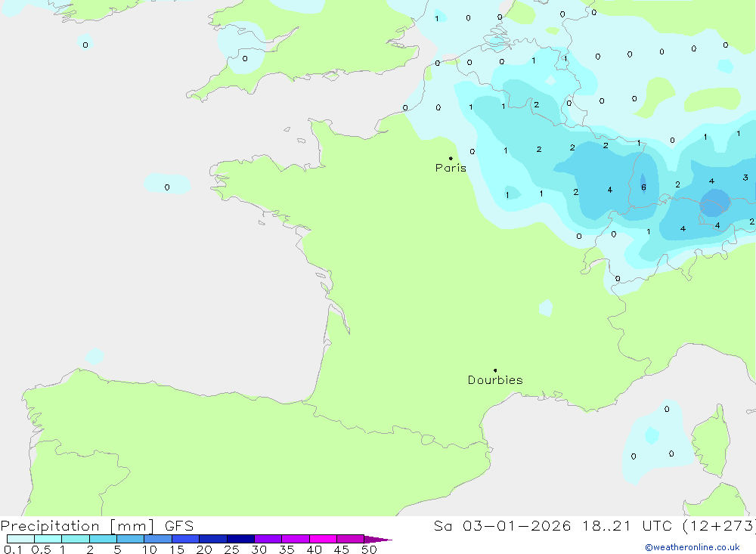Viewport: 756px width, 554px height.
Task: Pick the 1–2 mm legend swatch
Action: click(x=76, y=539)
